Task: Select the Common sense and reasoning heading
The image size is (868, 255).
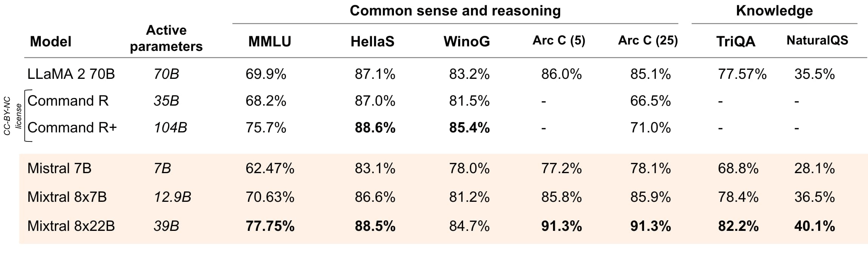Action: point(455,11)
